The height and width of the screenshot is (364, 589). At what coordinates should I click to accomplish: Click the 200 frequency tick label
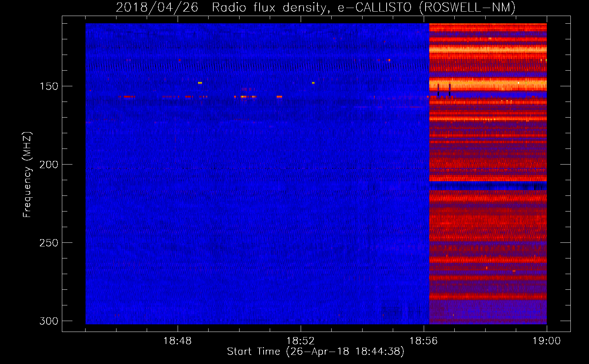[49, 165]
